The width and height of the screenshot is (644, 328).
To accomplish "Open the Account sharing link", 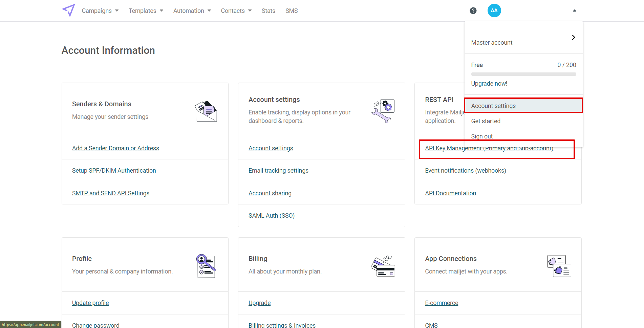I will click(x=270, y=193).
